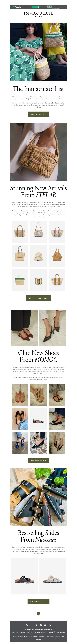Click the Discover More STELAR button
The image size is (77, 644).
point(38,298)
